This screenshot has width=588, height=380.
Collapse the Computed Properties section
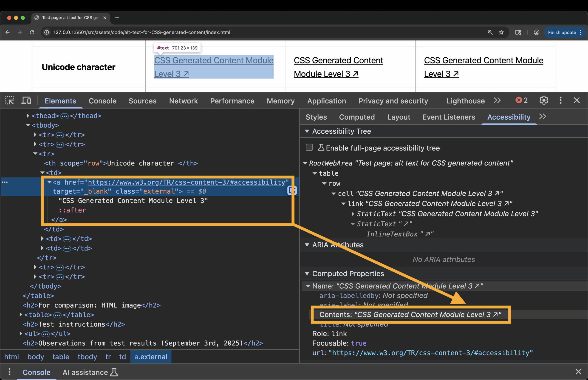pos(307,274)
